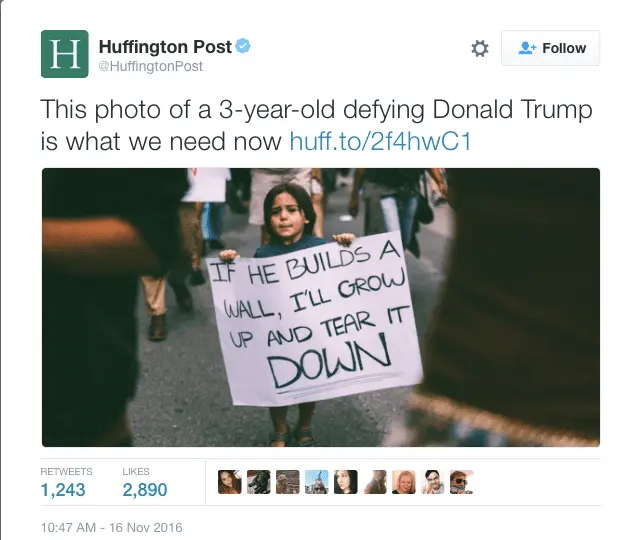This screenshot has height=540, width=636.
Task: Click the blue verified badge
Action: (x=243, y=46)
